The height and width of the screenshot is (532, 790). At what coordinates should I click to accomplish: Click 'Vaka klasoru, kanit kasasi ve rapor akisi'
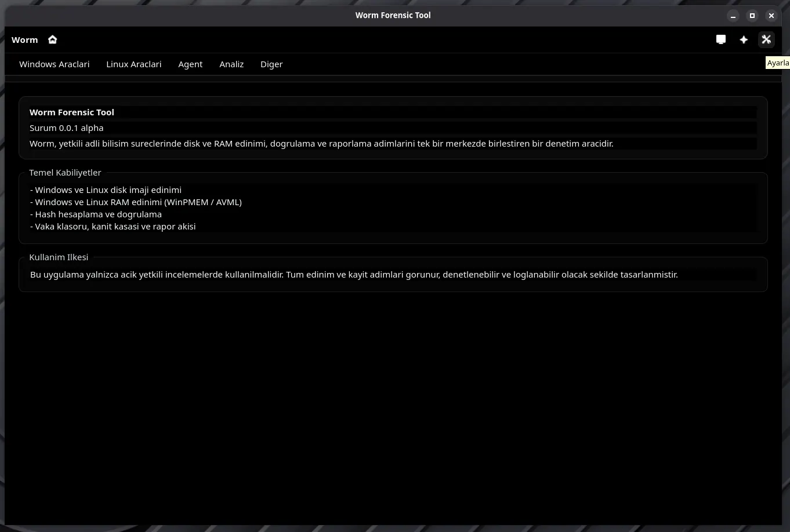pos(113,227)
